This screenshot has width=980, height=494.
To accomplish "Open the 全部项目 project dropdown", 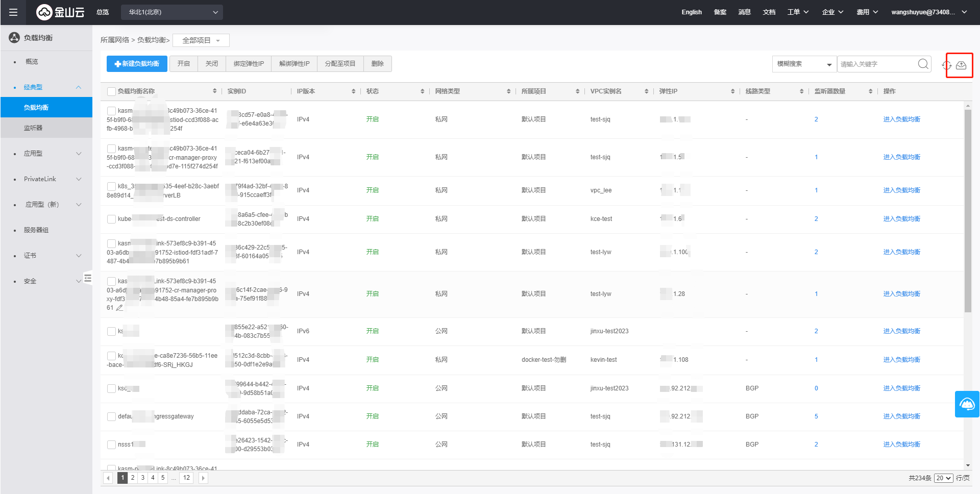I will click(x=201, y=40).
